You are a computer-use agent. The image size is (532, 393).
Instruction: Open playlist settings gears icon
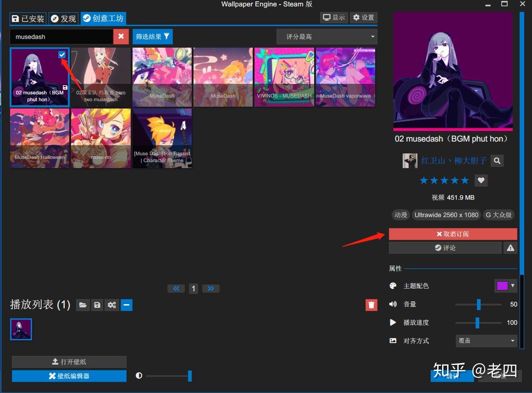[x=112, y=305]
